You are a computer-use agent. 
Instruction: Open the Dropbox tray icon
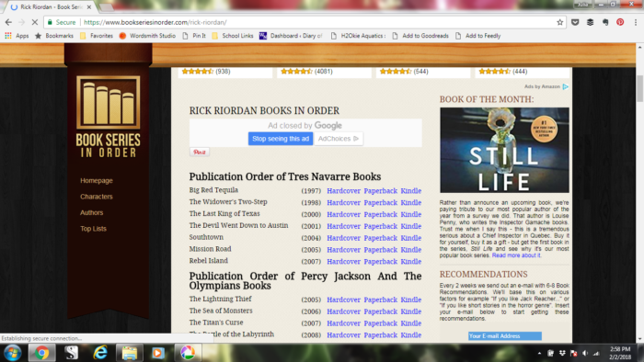(x=562, y=354)
